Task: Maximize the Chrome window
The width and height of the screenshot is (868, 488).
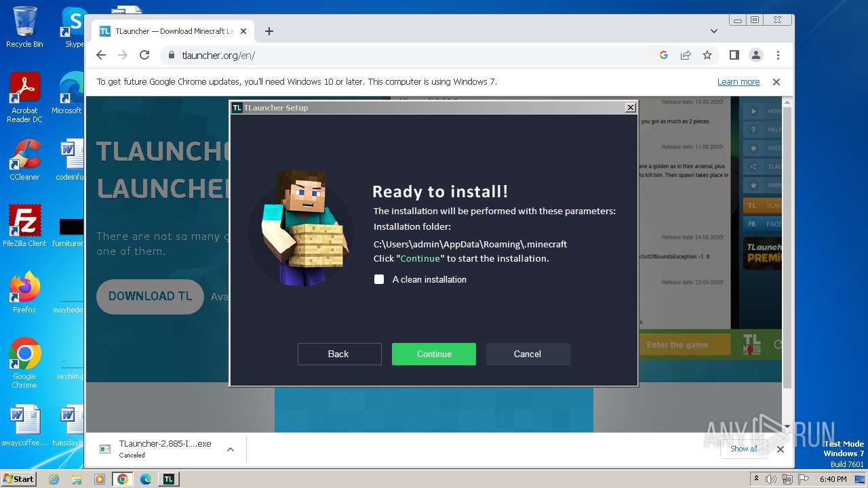Action: click(x=755, y=20)
